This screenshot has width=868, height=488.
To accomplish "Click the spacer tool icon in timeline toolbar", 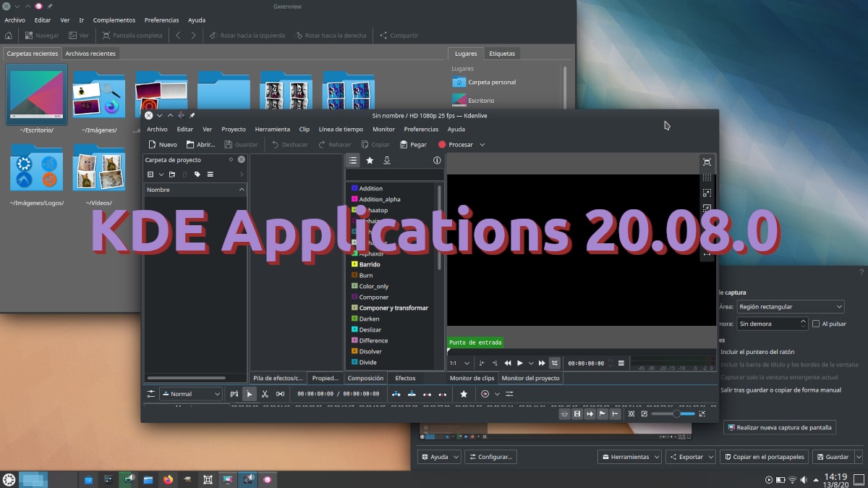I will coord(280,394).
